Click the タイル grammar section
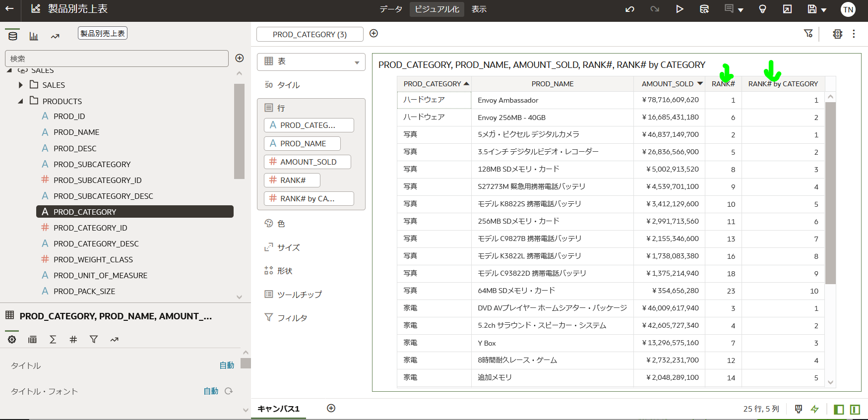Image resolution: width=868 pixels, height=420 pixels. (x=288, y=85)
